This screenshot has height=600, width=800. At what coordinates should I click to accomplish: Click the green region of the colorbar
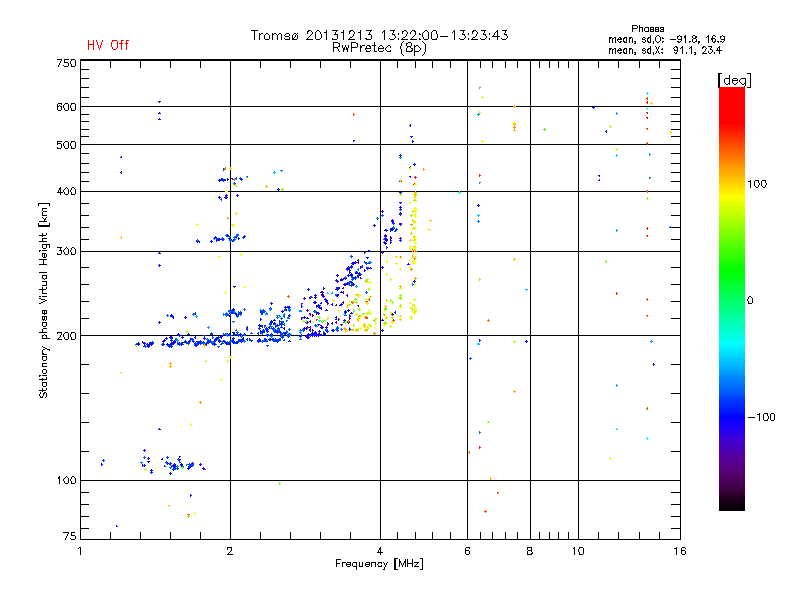[732, 270]
